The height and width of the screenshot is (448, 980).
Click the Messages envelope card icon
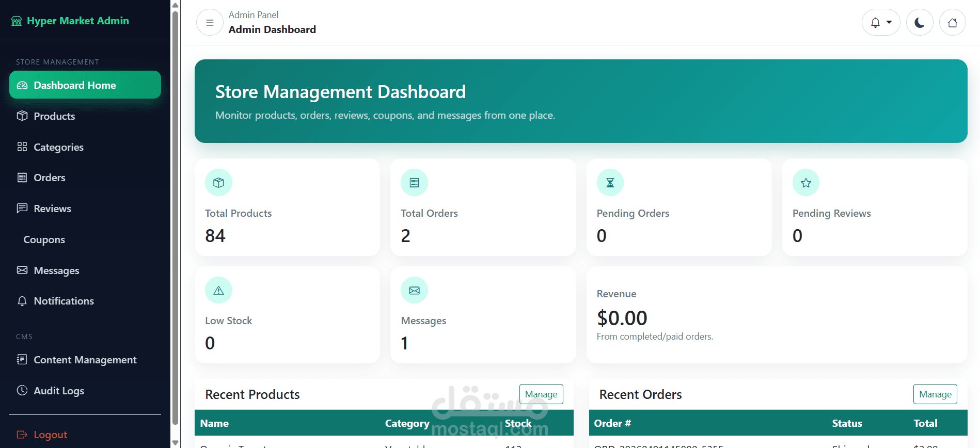pyautogui.click(x=414, y=291)
